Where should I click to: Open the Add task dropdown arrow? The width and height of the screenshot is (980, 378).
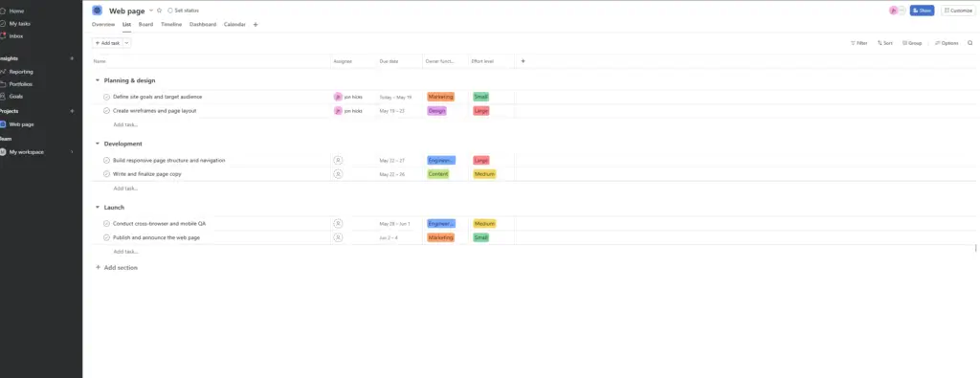click(127, 43)
